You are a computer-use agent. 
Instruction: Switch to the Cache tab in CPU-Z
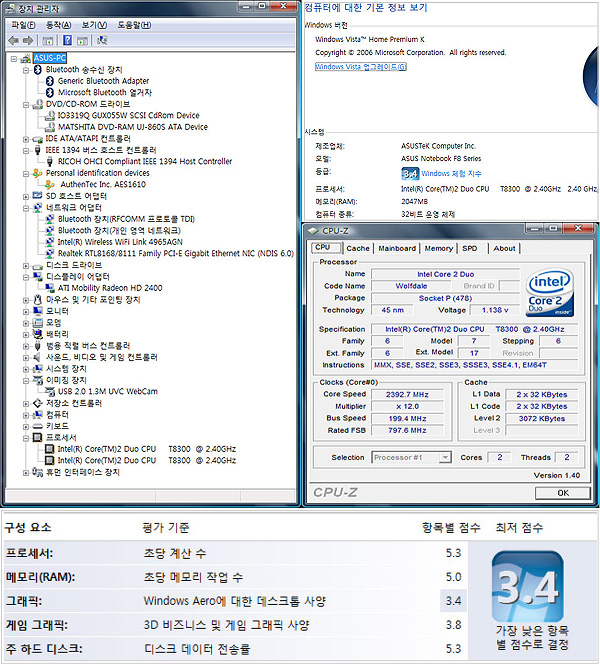pos(358,248)
